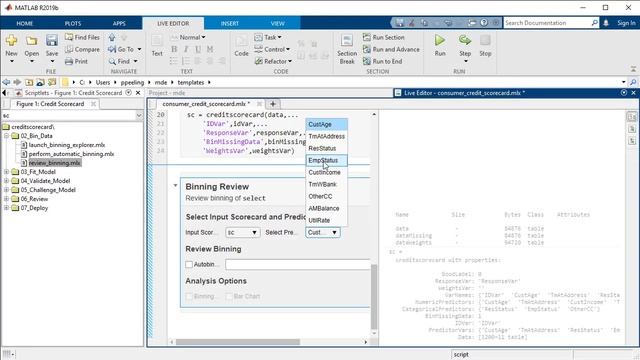640x360 pixels.
Task: Click the Autobin text input field
Action: [298, 264]
